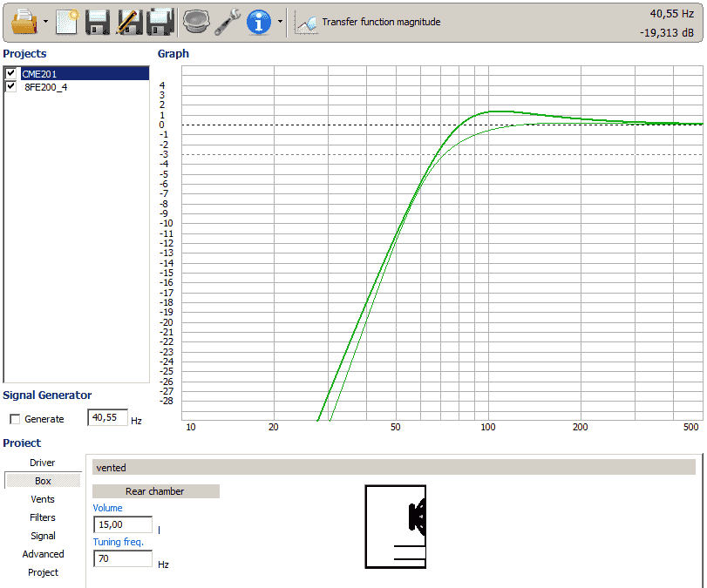Open the loudspeaker driver icon

coord(197,22)
